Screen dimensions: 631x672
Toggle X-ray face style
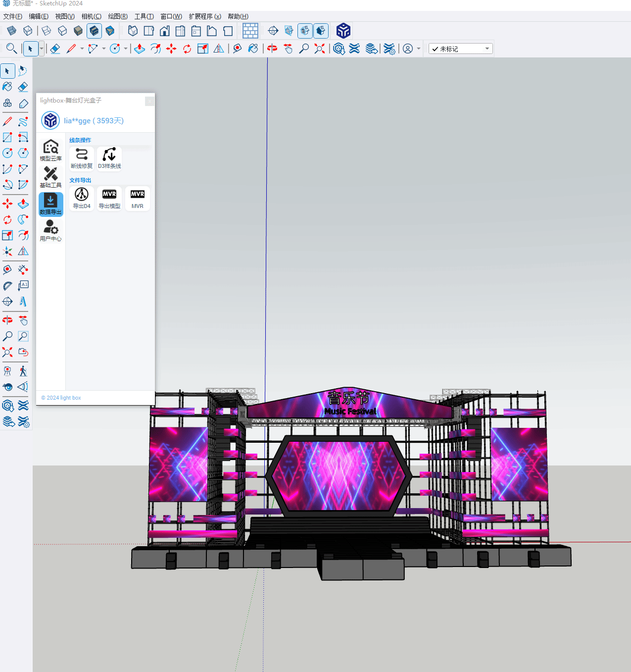click(12, 31)
